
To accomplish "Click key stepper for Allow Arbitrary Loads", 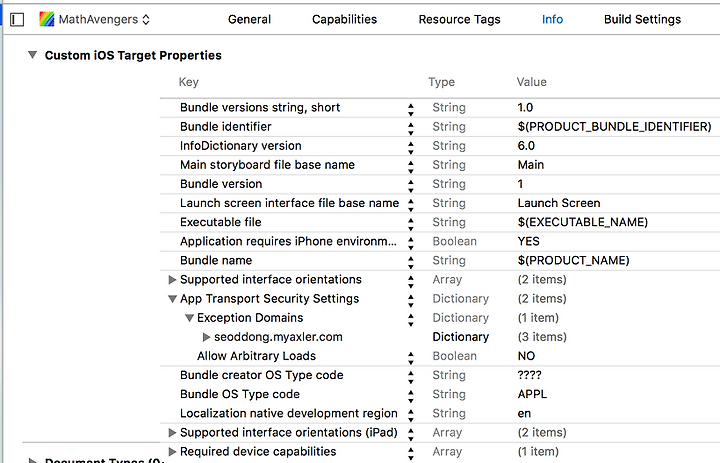I will click(x=411, y=358).
